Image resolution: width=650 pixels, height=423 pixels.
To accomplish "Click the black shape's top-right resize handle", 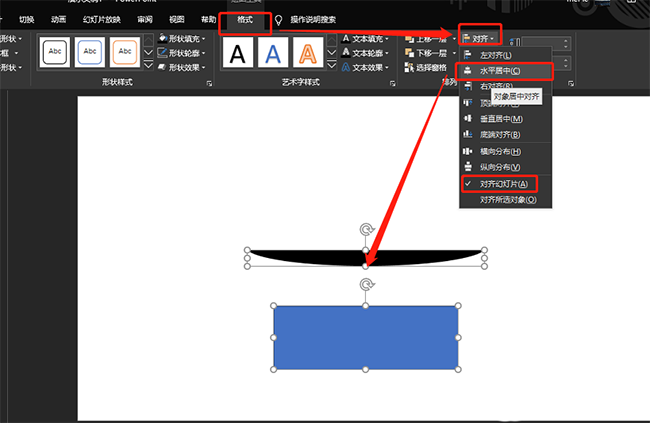I will pyautogui.click(x=484, y=250).
